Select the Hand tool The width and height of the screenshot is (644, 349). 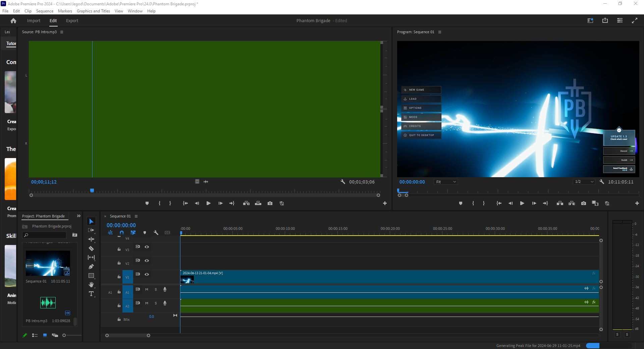[x=91, y=285]
